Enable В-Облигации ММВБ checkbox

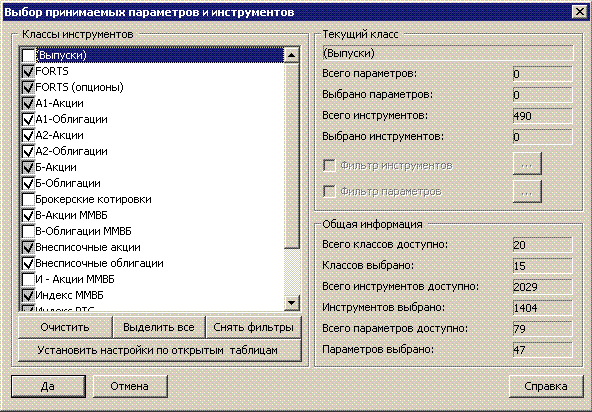(28, 231)
